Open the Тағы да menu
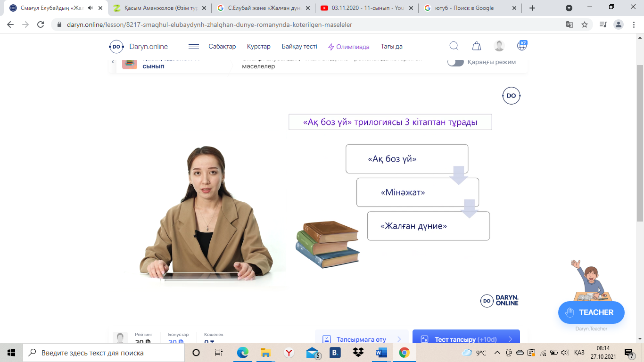 click(x=391, y=46)
